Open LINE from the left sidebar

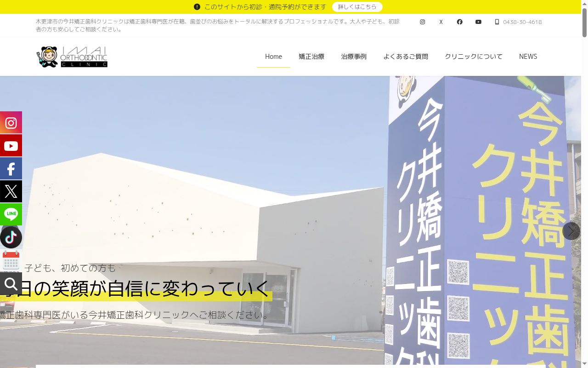tap(11, 214)
